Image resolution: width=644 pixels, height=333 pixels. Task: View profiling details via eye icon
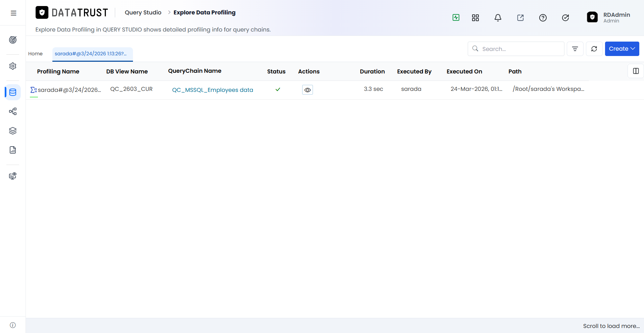click(x=308, y=90)
